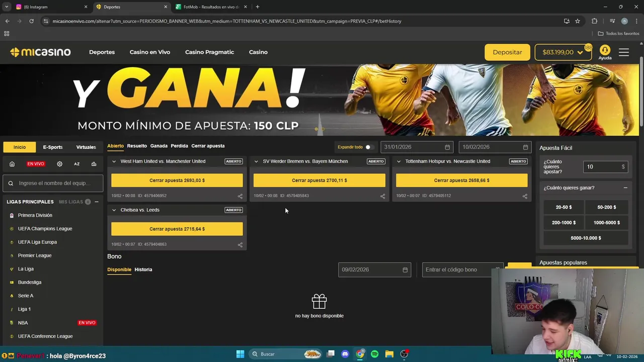Open the Chrome tab search dropdown
This screenshot has height=362, width=644.
[7, 7]
